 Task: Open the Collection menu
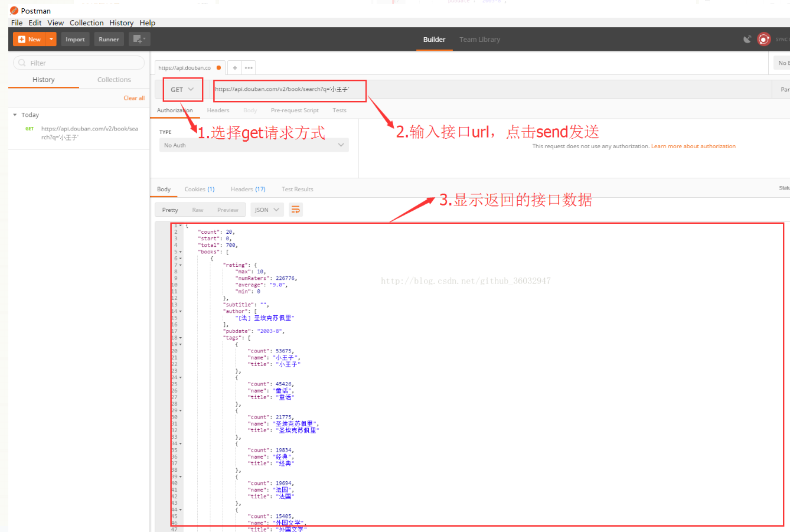click(x=86, y=23)
